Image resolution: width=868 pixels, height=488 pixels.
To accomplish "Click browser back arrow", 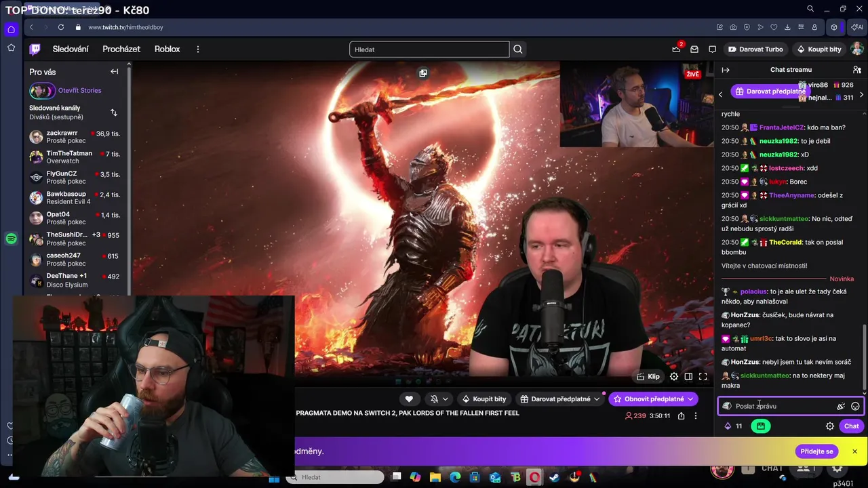I will [x=31, y=27].
